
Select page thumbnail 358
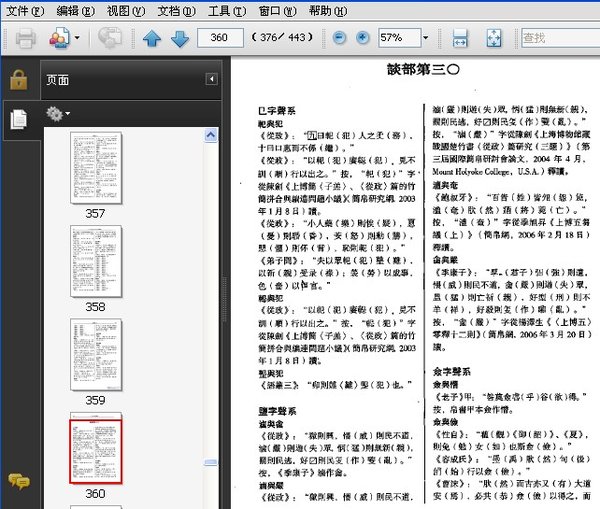tap(96, 261)
